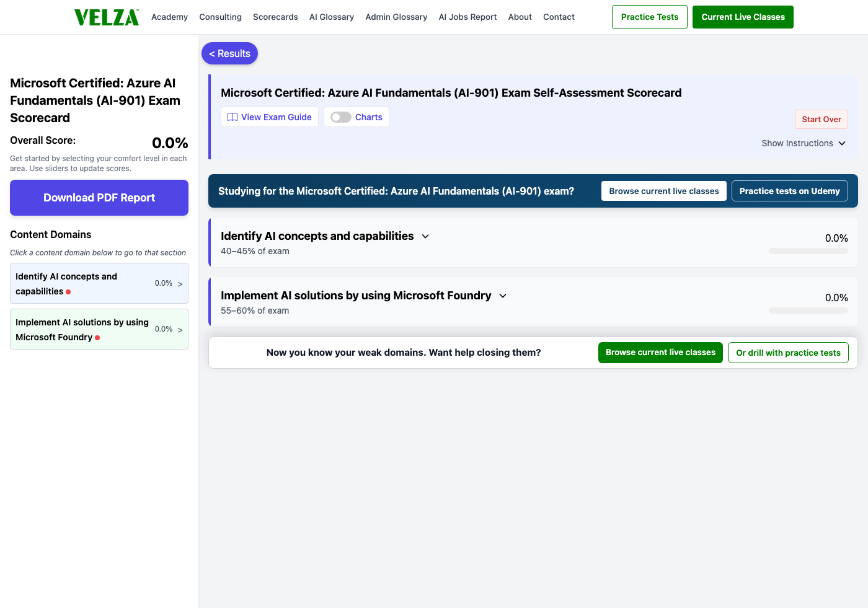Open the Contact page link
The image size is (868, 608).
pyautogui.click(x=559, y=17)
